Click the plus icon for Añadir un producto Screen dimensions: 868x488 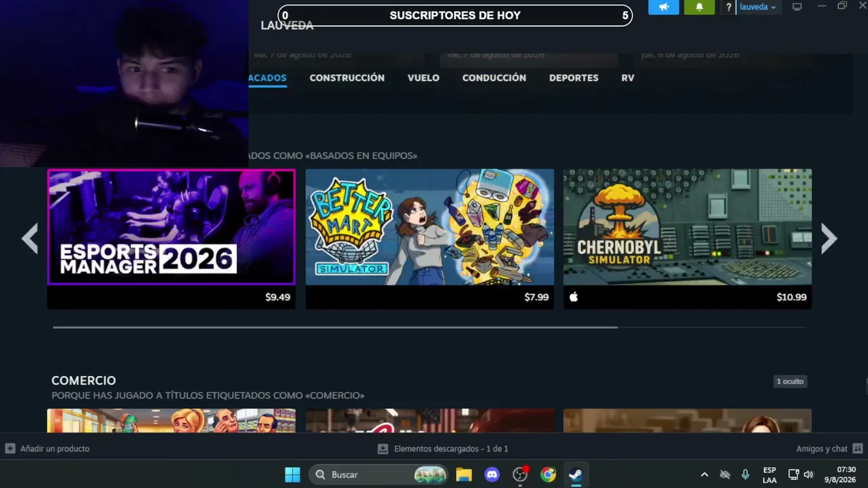(10, 449)
